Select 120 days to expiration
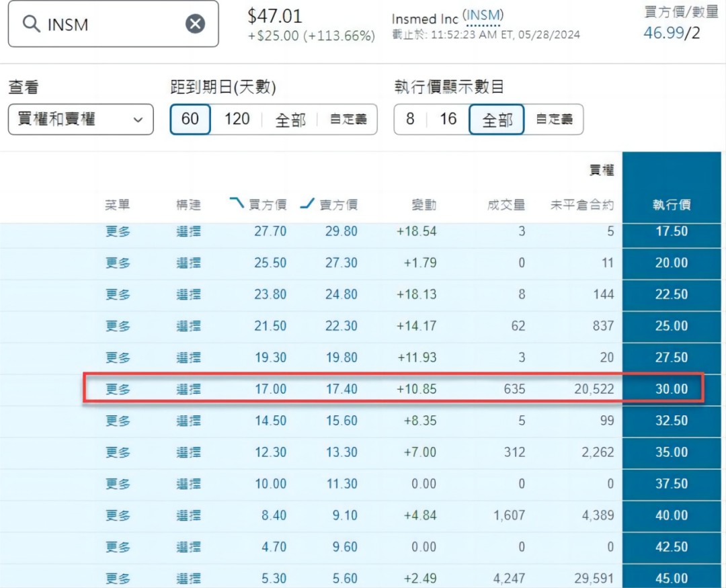726x588 pixels. coord(237,120)
